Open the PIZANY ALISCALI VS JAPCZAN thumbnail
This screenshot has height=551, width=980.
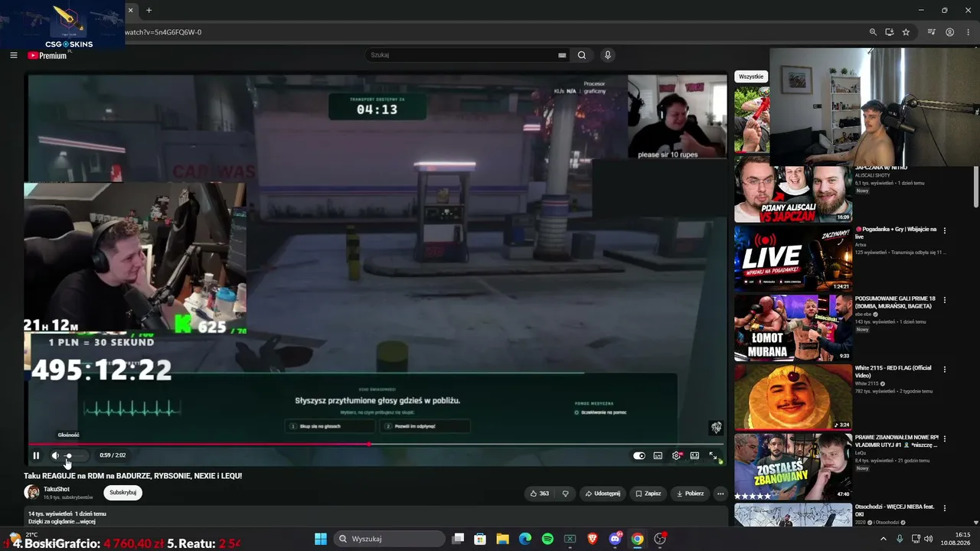[793, 189]
